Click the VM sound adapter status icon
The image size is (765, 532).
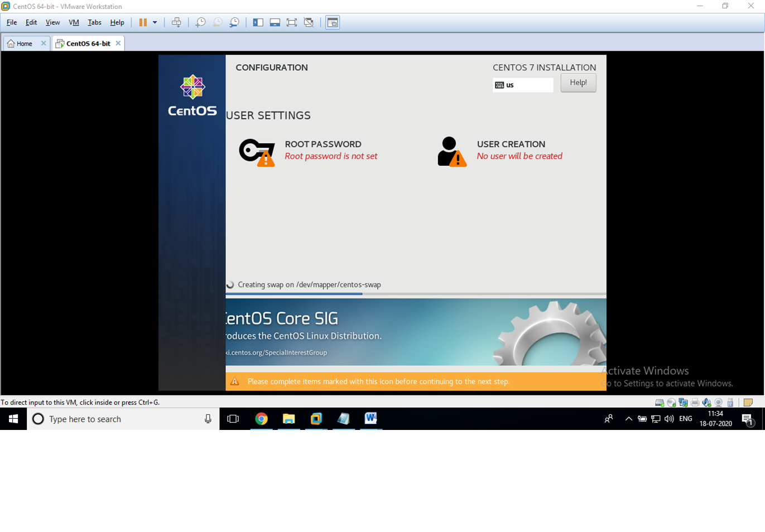pyautogui.click(x=706, y=402)
